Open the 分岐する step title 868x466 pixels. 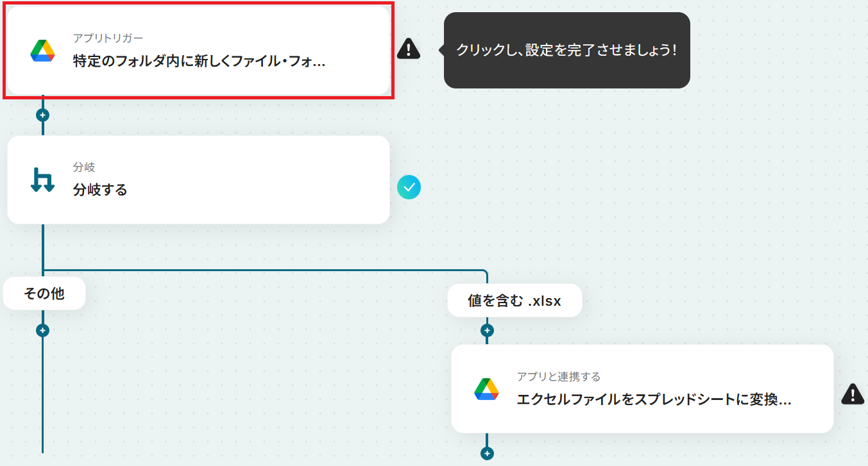coord(100,190)
